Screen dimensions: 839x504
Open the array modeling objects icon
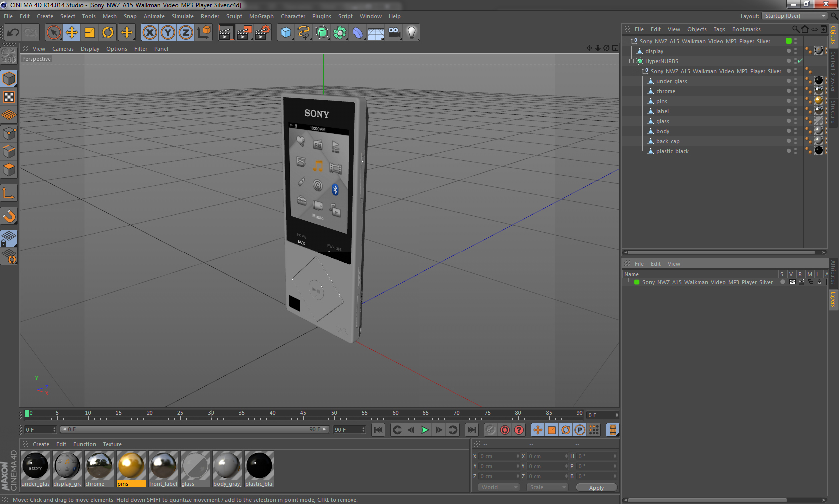tap(340, 33)
